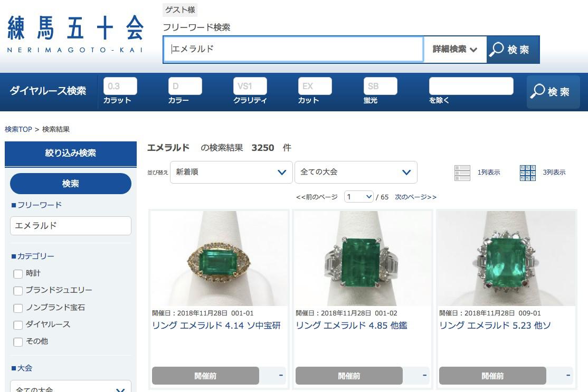Go to 検索TOP breadcrumb link

tap(18, 129)
